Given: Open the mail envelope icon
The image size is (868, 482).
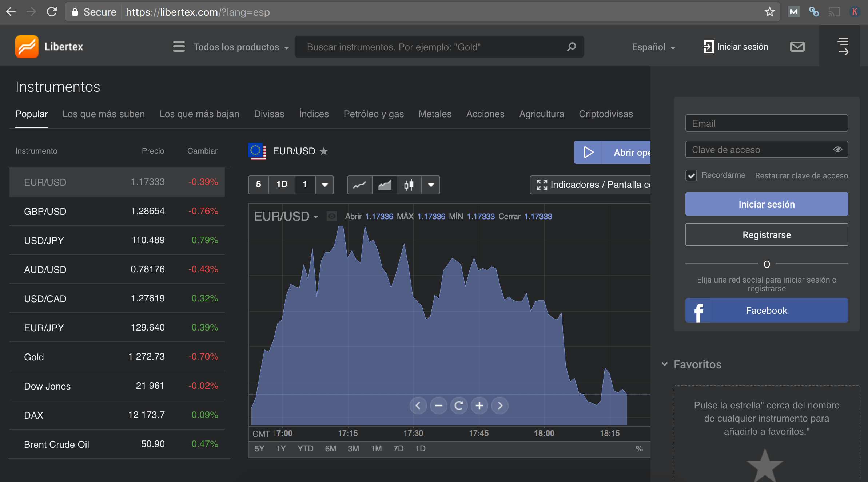Looking at the screenshot, I should tap(797, 47).
